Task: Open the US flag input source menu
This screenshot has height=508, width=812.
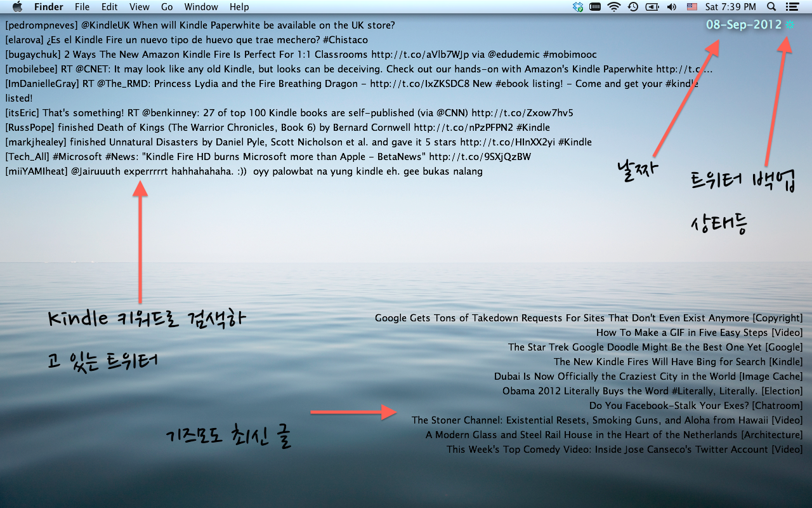Action: point(692,7)
